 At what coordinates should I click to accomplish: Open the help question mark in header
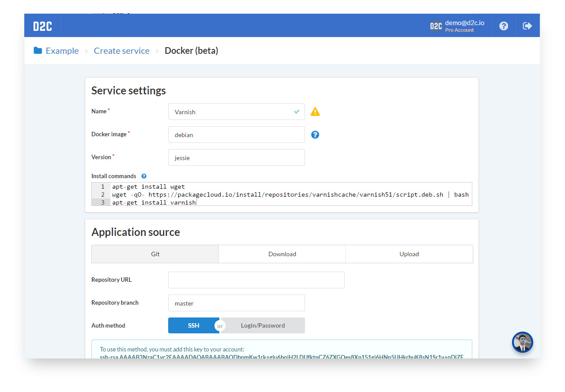point(504,26)
